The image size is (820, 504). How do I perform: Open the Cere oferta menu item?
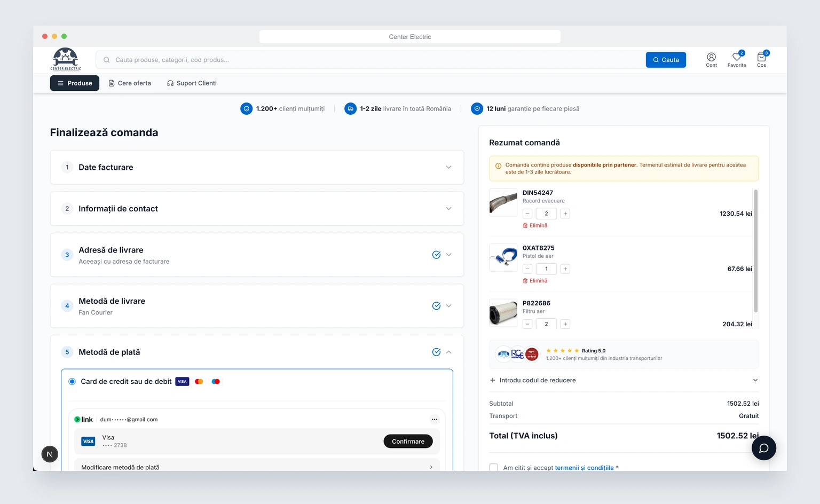coord(130,83)
